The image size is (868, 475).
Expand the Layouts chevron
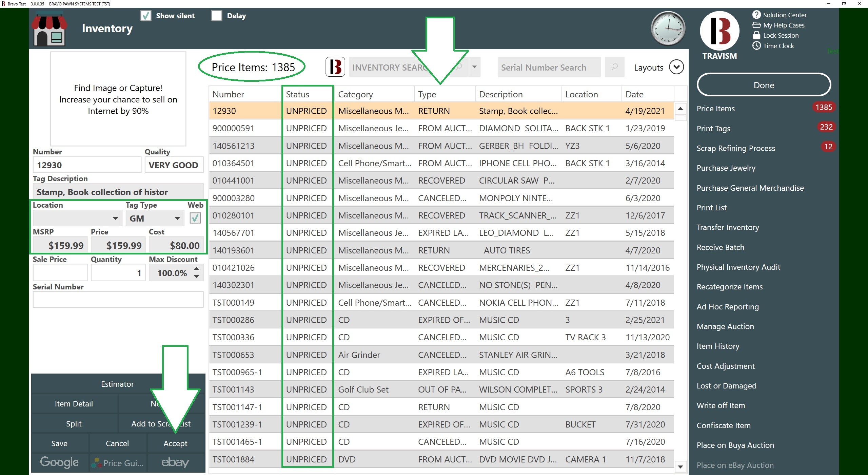coord(676,67)
